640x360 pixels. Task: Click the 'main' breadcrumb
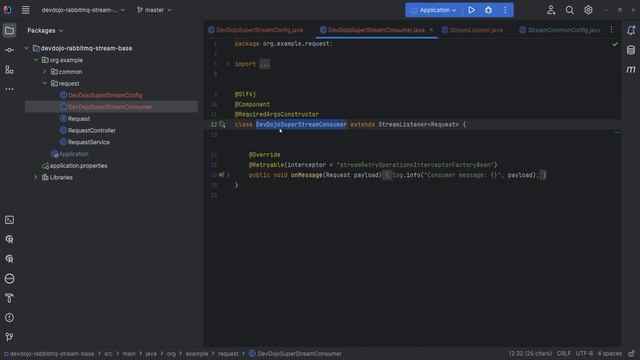pyautogui.click(x=129, y=354)
